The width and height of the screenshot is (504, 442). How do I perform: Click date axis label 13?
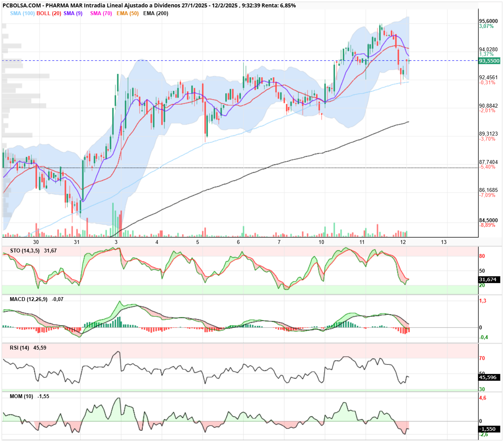(444, 242)
